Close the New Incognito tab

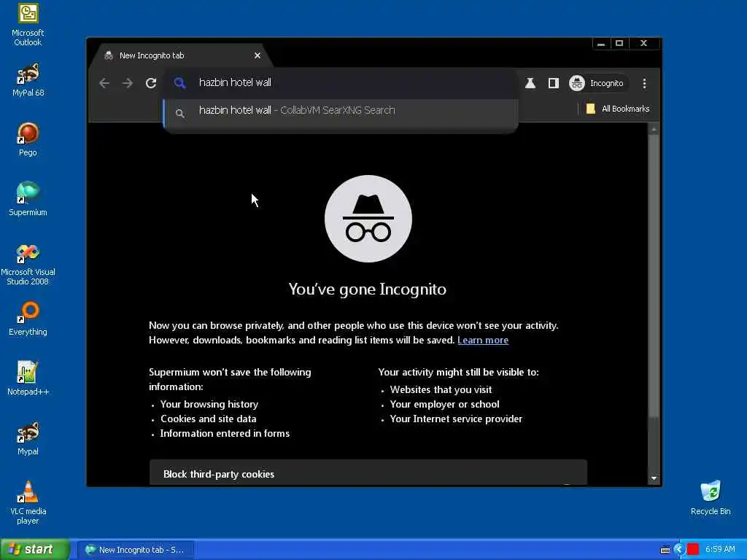point(258,55)
